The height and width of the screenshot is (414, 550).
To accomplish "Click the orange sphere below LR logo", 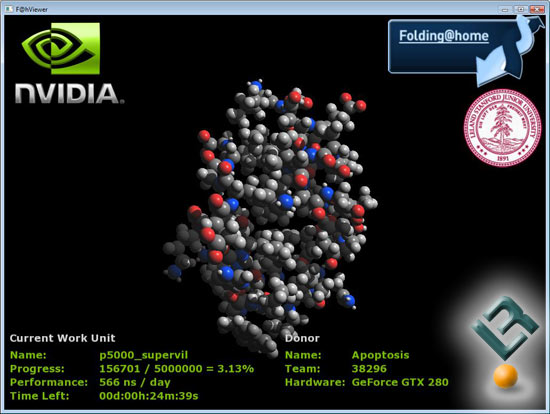I will point(505,376).
